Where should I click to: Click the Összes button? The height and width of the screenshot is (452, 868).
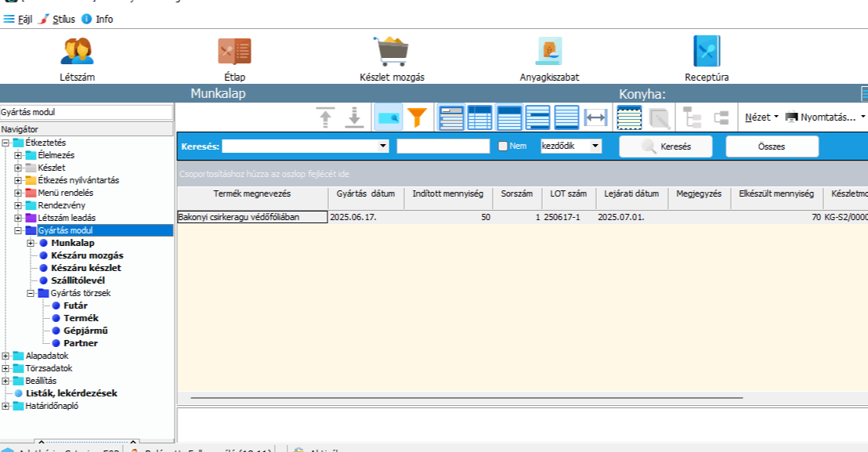772,146
